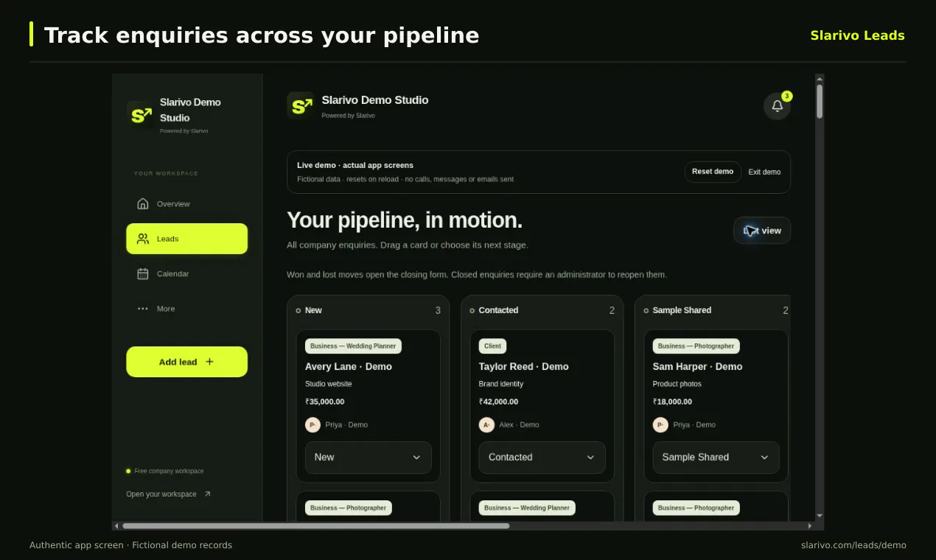Screen dimensions: 936x560
Task: Click the vertical scrollbar's up arrow
Action: 820,78
